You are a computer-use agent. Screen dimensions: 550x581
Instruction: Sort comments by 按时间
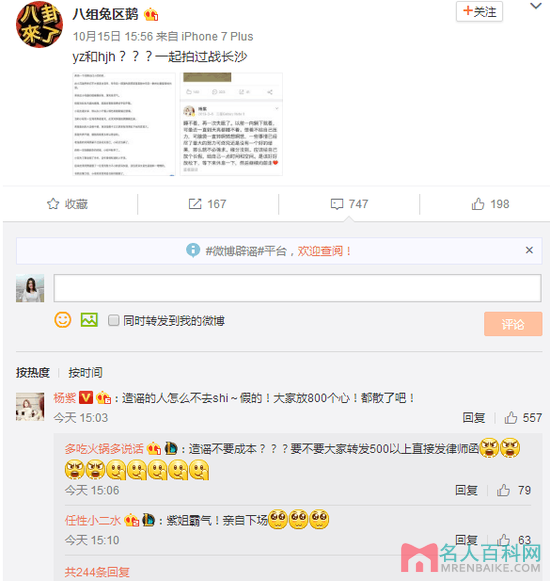pyautogui.click(x=85, y=372)
